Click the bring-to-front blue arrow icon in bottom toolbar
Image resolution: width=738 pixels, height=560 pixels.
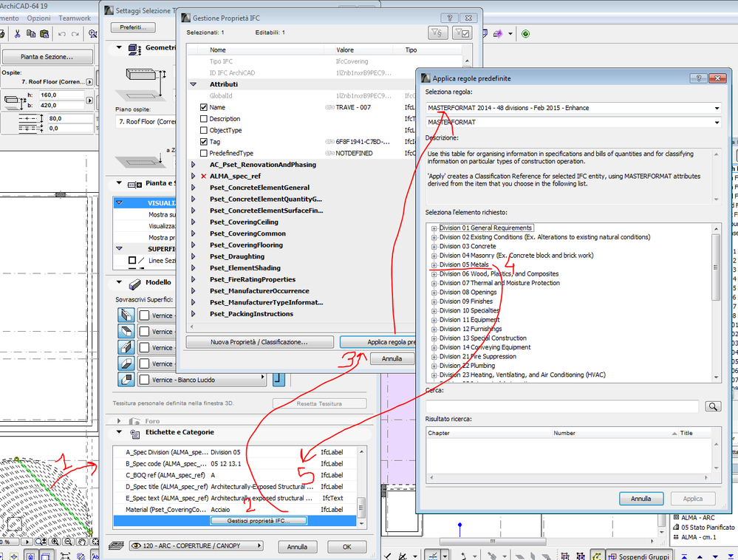pyautogui.click(x=683, y=557)
